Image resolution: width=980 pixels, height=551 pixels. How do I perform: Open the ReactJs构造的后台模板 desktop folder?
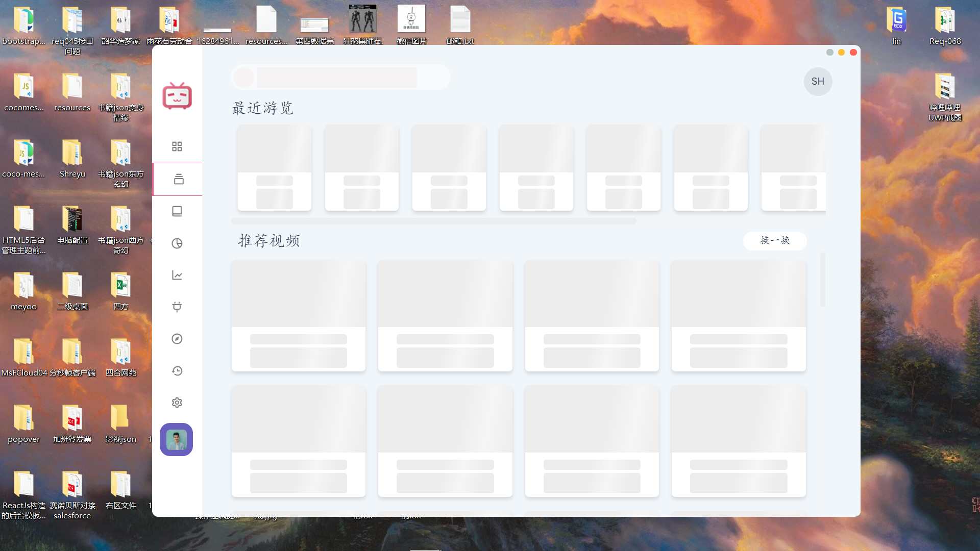point(23,495)
